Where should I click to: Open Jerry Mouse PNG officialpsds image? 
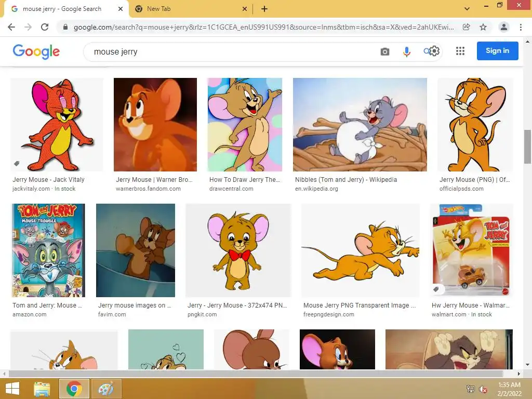pyautogui.click(x=475, y=125)
